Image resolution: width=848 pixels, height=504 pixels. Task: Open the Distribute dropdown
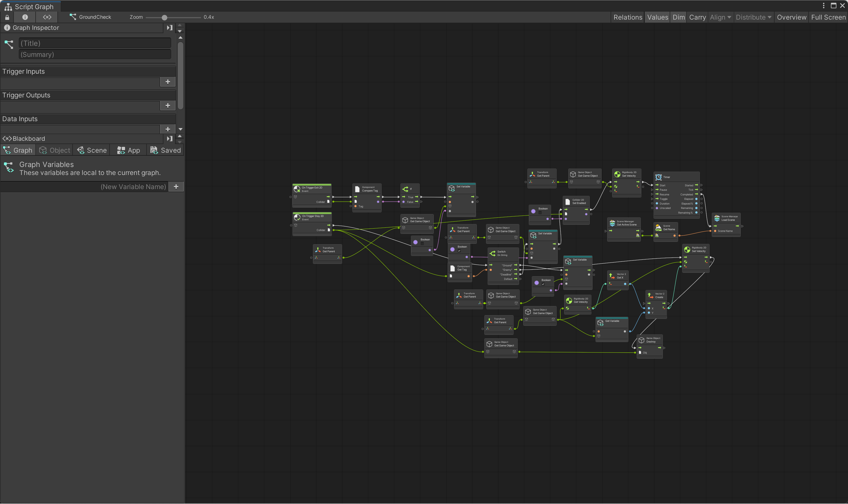[753, 17]
